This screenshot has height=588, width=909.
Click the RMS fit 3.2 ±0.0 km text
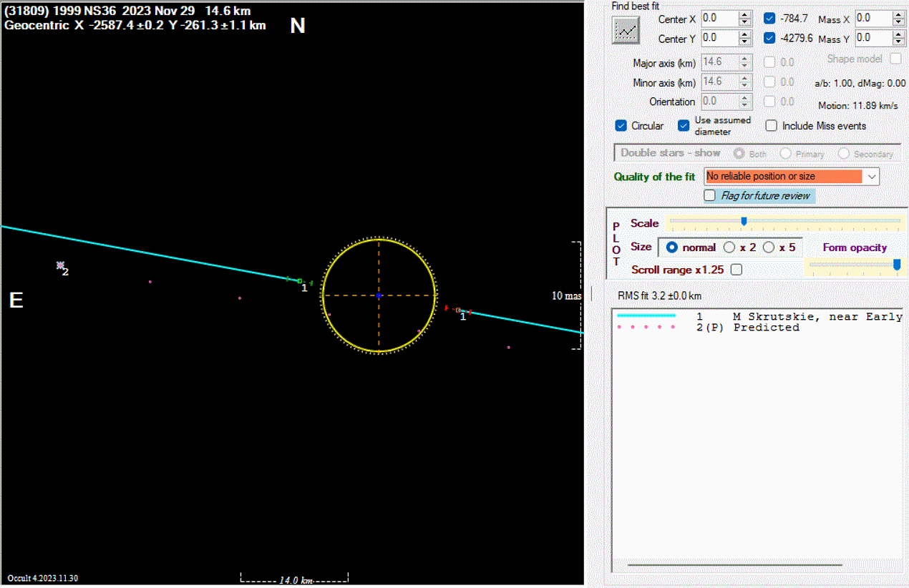(659, 295)
